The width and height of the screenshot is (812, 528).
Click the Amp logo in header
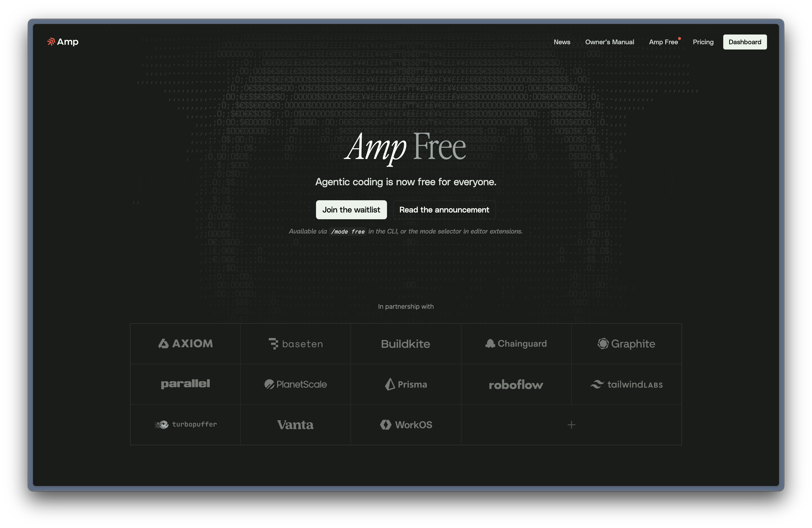pos(63,41)
